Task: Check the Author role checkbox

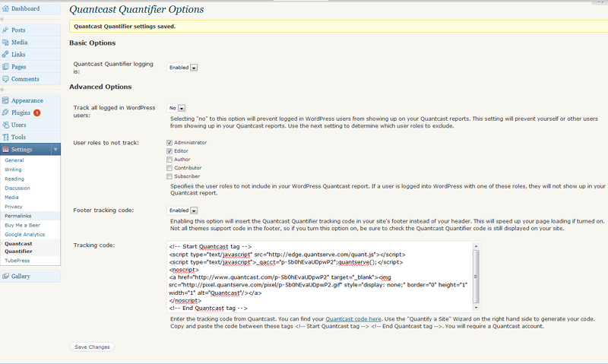Action: point(169,160)
